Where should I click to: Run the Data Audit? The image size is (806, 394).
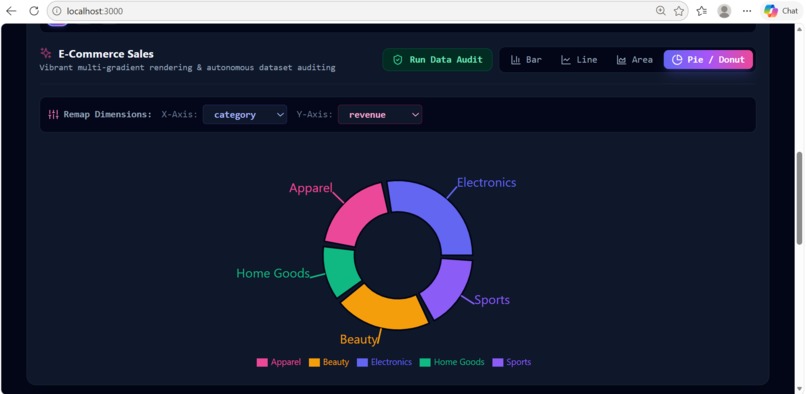pyautogui.click(x=437, y=60)
